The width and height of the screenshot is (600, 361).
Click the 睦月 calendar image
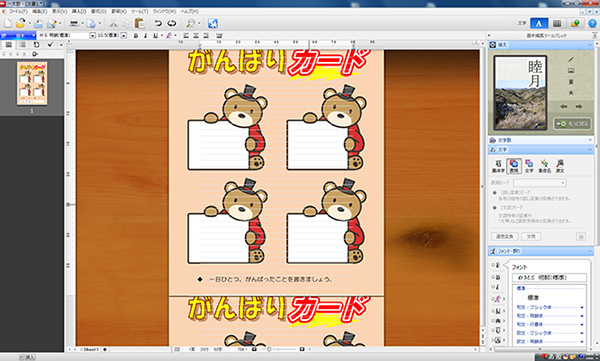(520, 93)
